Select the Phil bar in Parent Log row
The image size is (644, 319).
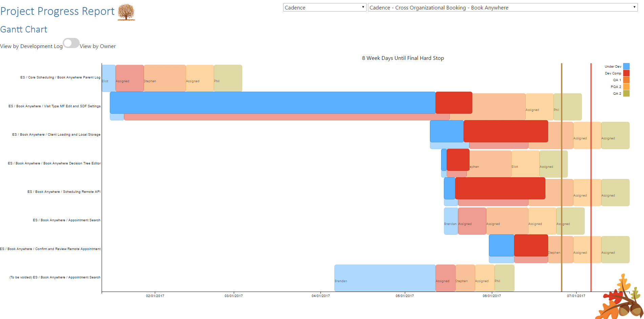228,78
